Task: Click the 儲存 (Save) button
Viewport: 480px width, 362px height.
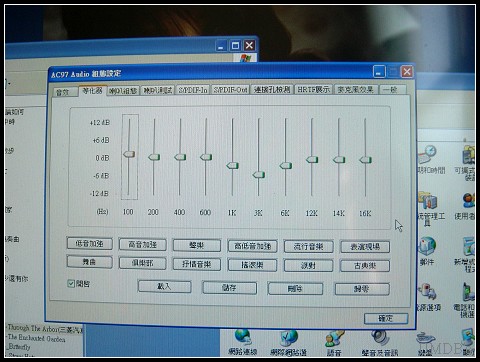Action: 230,288
